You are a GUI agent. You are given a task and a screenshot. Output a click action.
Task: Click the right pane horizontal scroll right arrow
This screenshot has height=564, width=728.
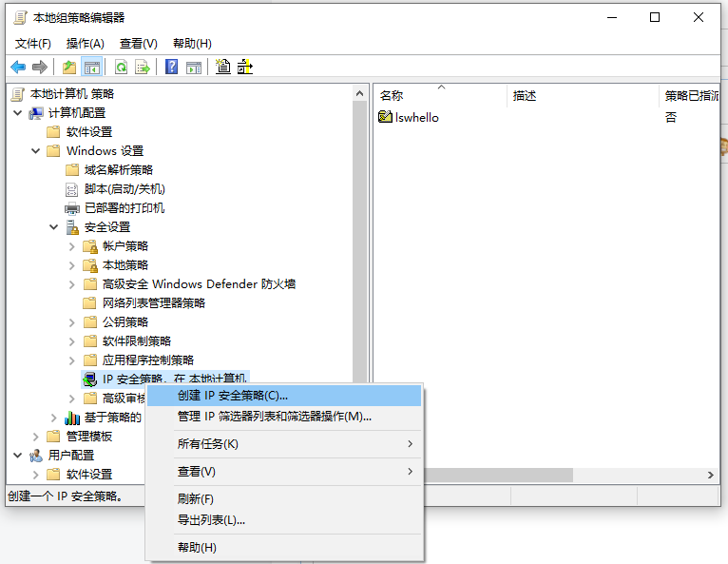[710, 475]
